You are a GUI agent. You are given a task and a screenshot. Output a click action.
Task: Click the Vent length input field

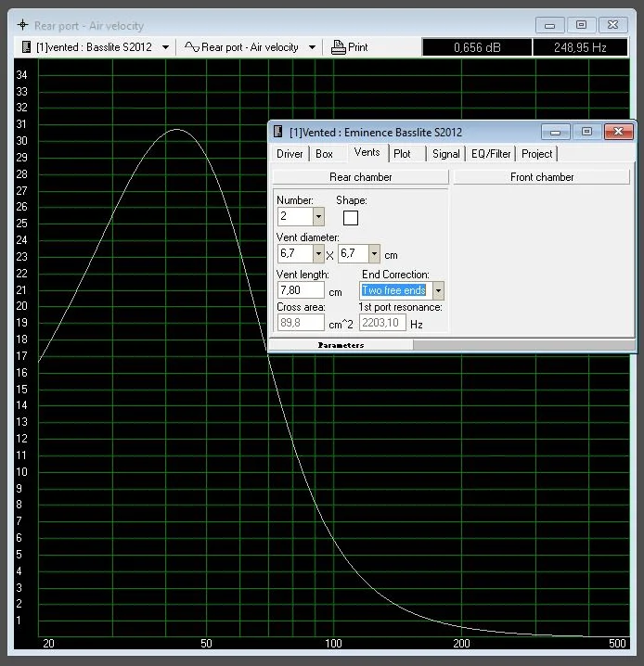300,290
